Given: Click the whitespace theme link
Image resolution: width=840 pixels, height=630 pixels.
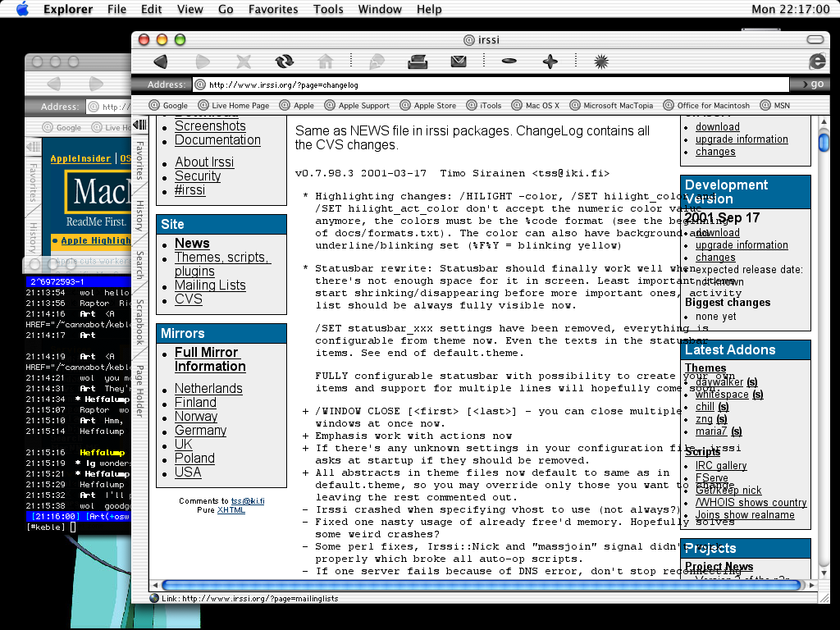Looking at the screenshot, I should point(722,395).
